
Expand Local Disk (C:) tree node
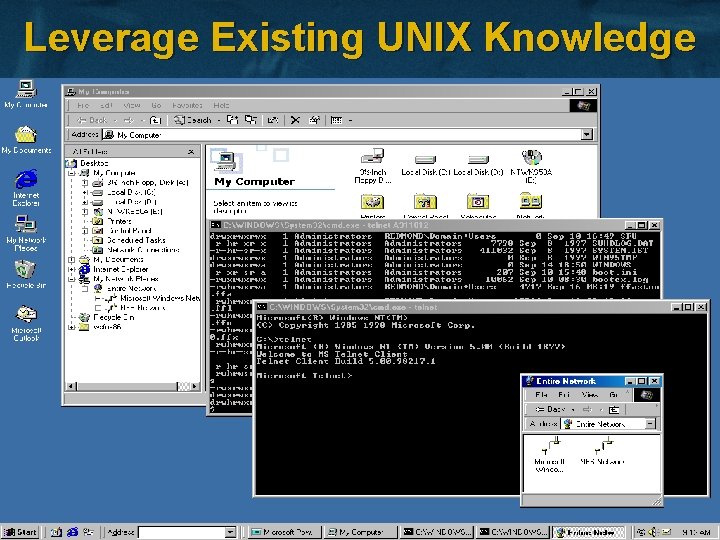[85, 192]
